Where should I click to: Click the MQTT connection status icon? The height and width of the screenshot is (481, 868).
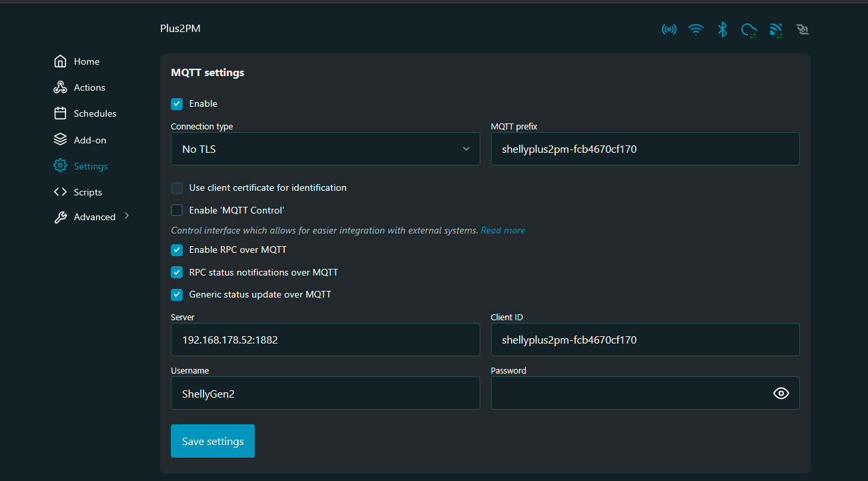(x=776, y=29)
